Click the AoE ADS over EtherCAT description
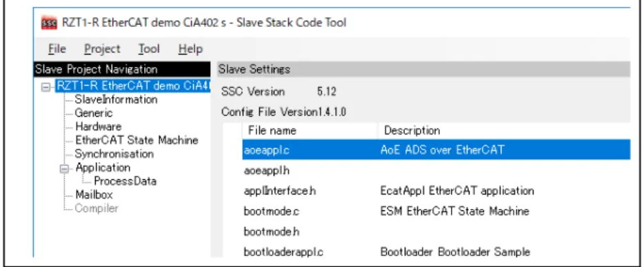 442,150
